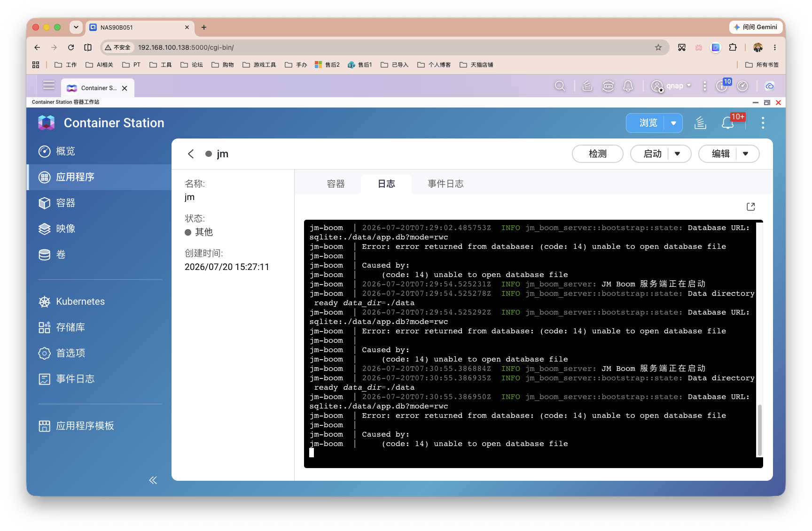This screenshot has height=531, width=812.
Task: Open the AI相关 bookmarks folder
Action: click(x=99, y=65)
